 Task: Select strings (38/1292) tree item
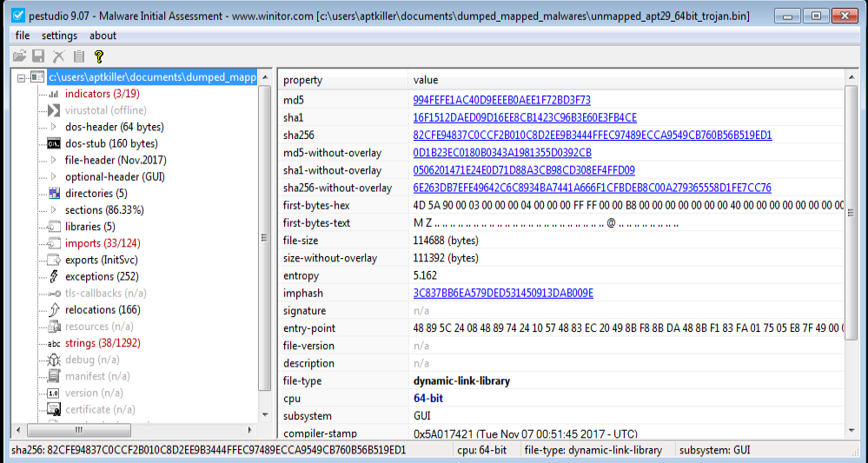click(103, 343)
